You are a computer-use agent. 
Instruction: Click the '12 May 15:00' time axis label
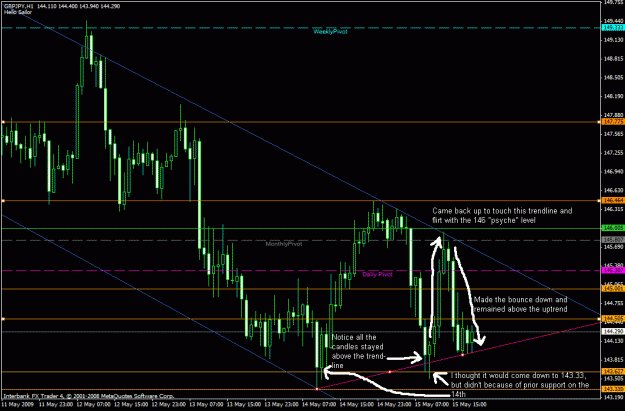click(x=129, y=404)
